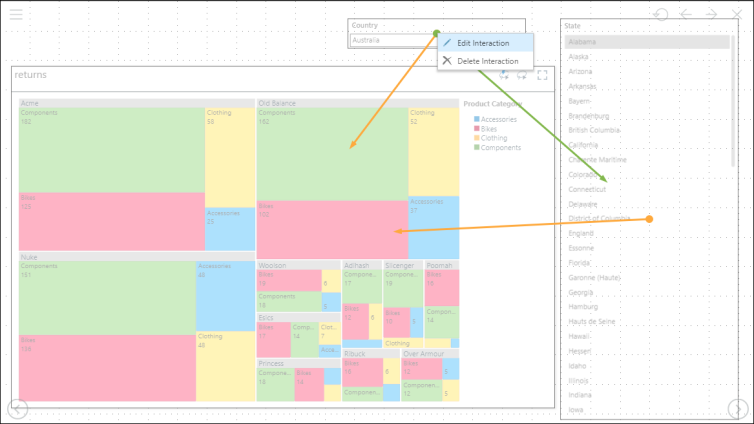Choose Delete Interaction from context menu
This screenshot has height=424, width=754.
(x=487, y=61)
